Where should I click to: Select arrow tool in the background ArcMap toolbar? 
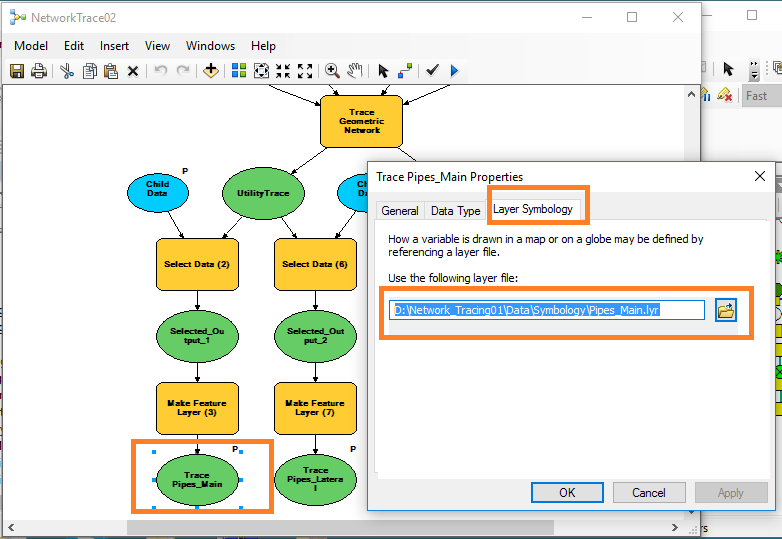point(728,69)
